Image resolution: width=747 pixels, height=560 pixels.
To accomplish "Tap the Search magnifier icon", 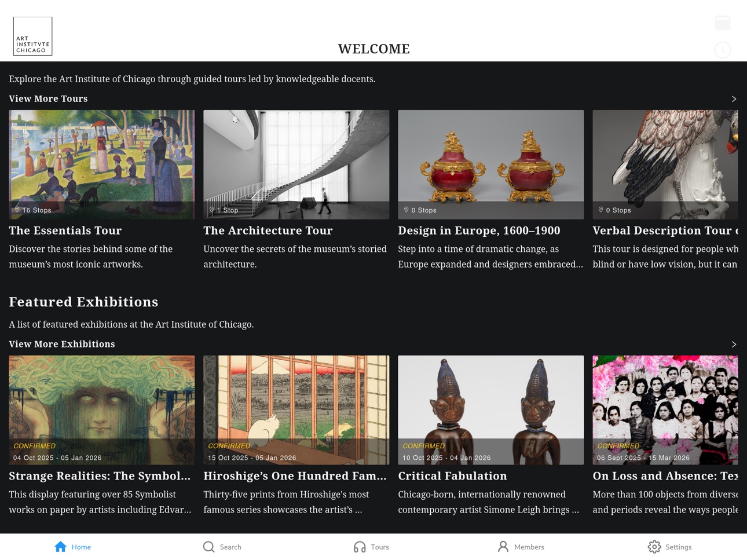I will tap(209, 547).
